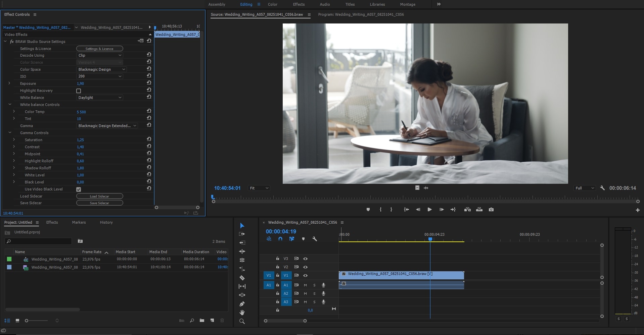Click the Export Frame camera icon
The width and height of the screenshot is (644, 335).
click(x=491, y=210)
